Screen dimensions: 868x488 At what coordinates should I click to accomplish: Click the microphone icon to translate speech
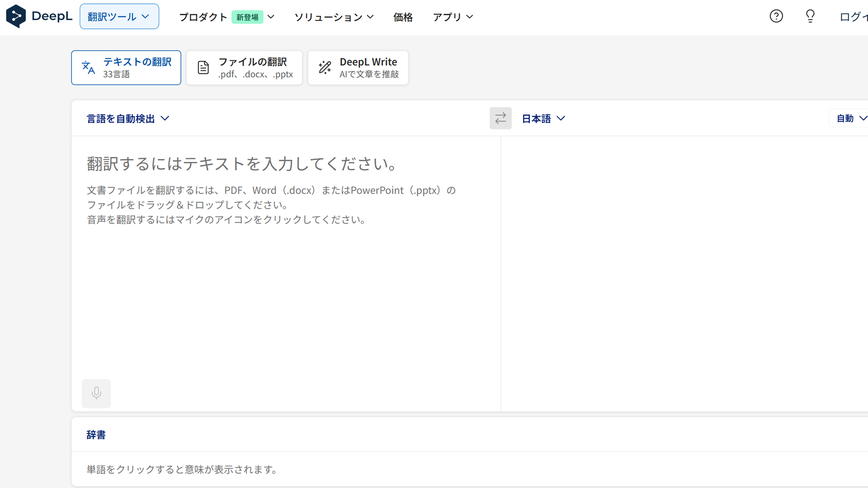96,393
